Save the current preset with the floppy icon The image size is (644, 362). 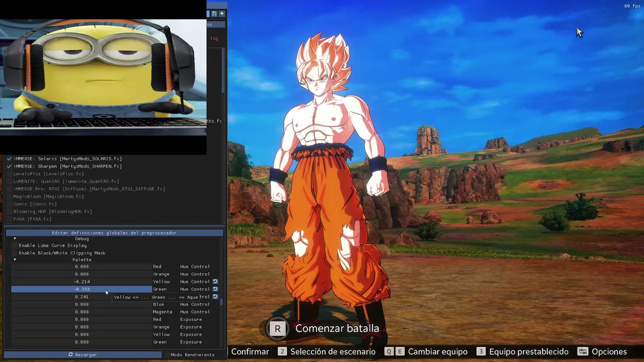coord(214,14)
